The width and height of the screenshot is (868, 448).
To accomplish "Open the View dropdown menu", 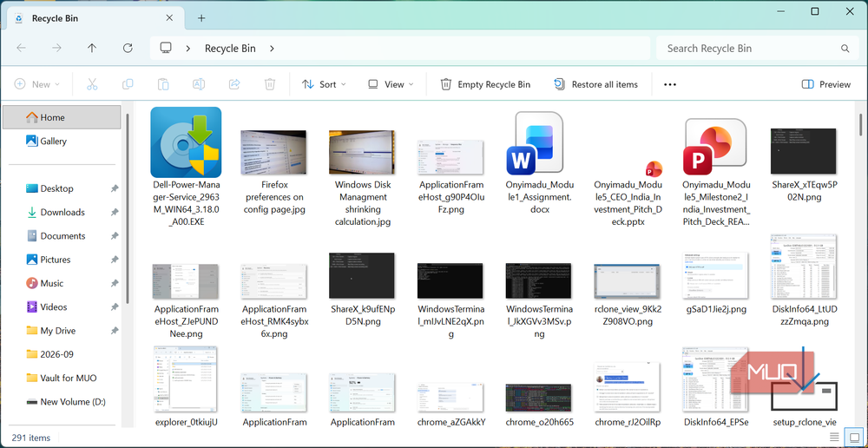I will coord(391,84).
